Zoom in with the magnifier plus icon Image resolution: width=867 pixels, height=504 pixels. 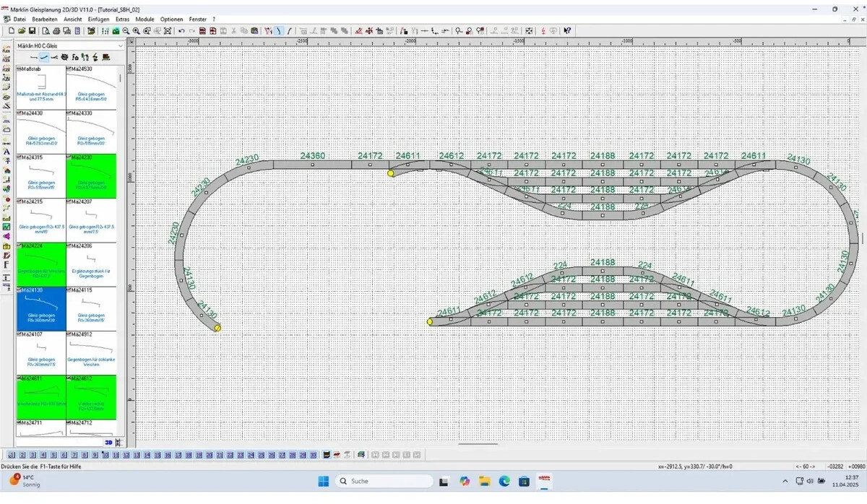[136, 31]
